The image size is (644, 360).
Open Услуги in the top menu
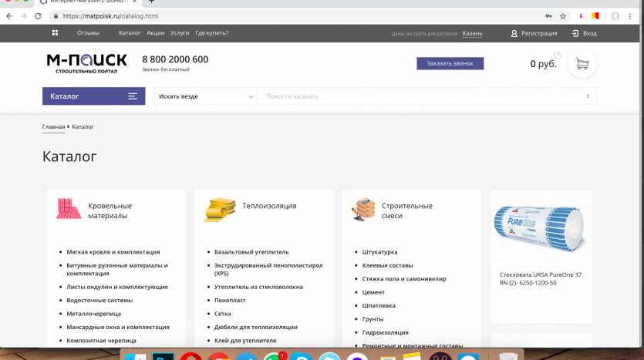coord(180,33)
